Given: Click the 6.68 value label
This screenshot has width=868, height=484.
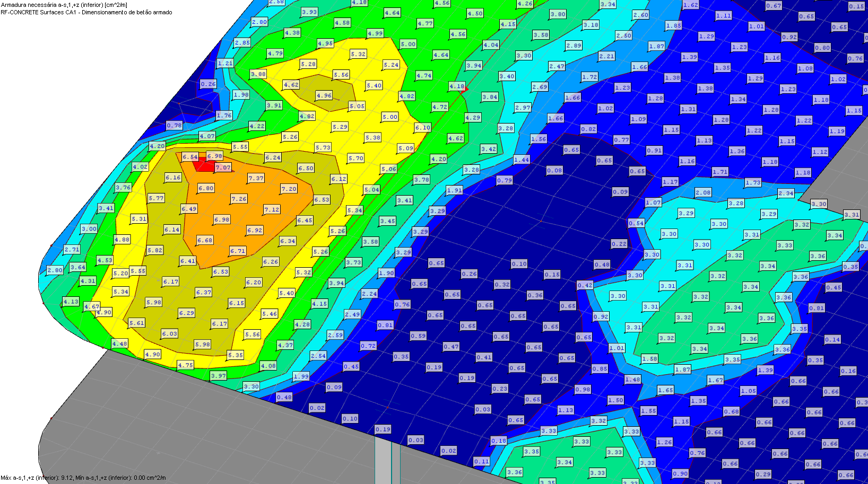Looking at the screenshot, I should pos(205,240).
